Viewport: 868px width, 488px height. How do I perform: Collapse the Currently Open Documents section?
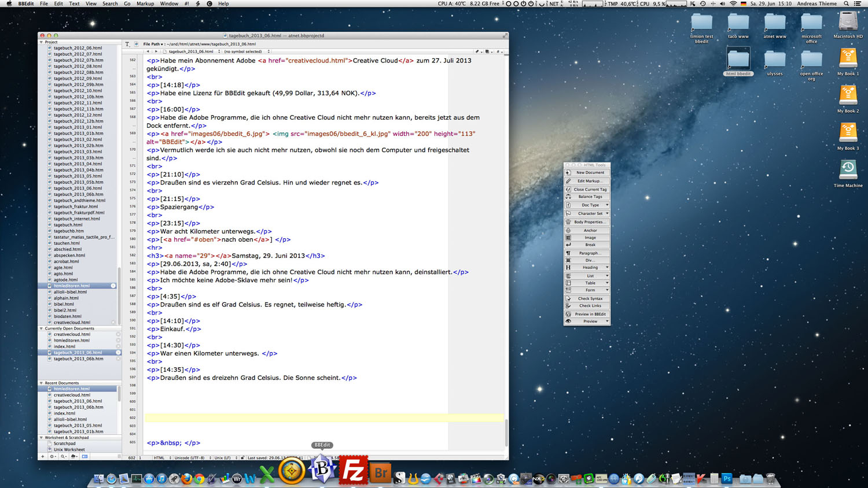[41, 328]
